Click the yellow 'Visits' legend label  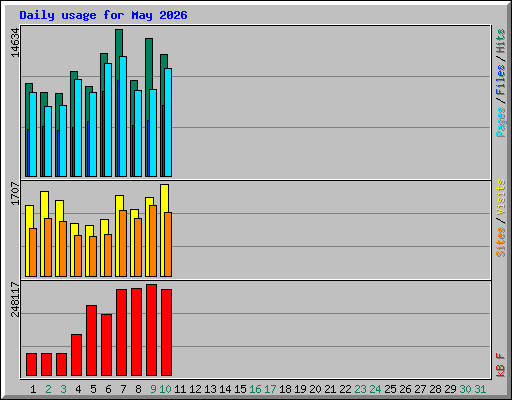(x=501, y=197)
